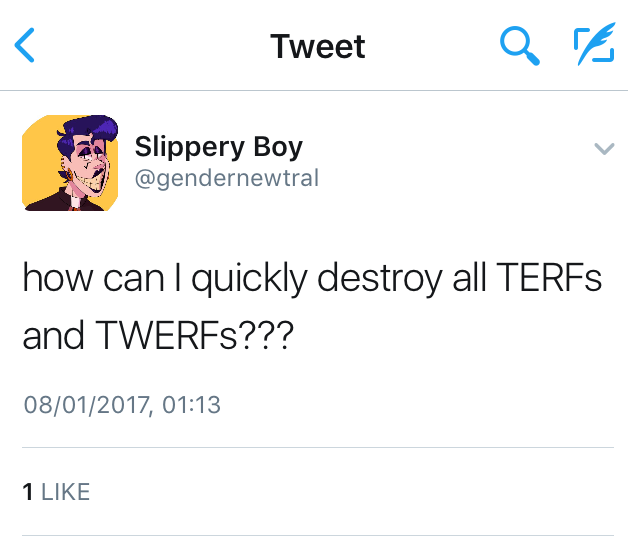This screenshot has width=628, height=545.
Task: Click the 01:13 time in timestamp
Action: tap(193, 405)
